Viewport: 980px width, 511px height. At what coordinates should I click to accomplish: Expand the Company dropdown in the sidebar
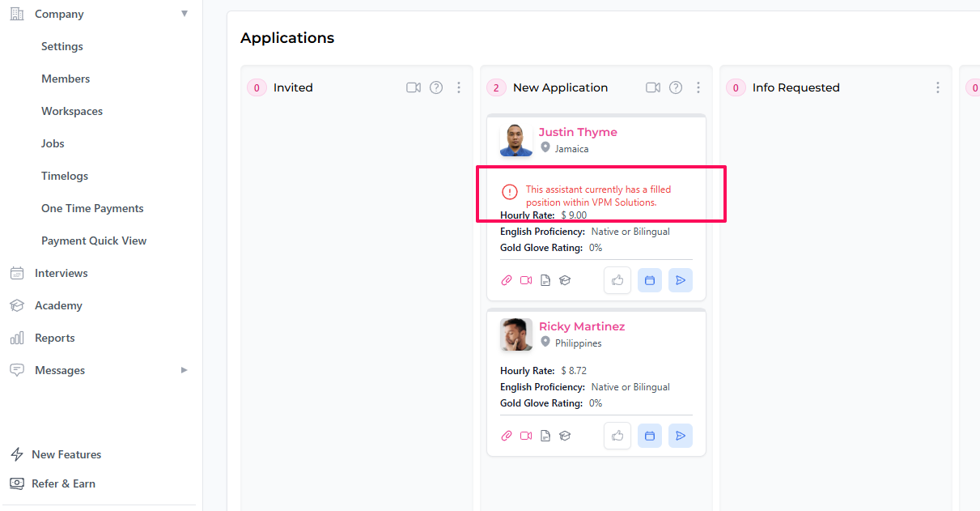pos(185,13)
